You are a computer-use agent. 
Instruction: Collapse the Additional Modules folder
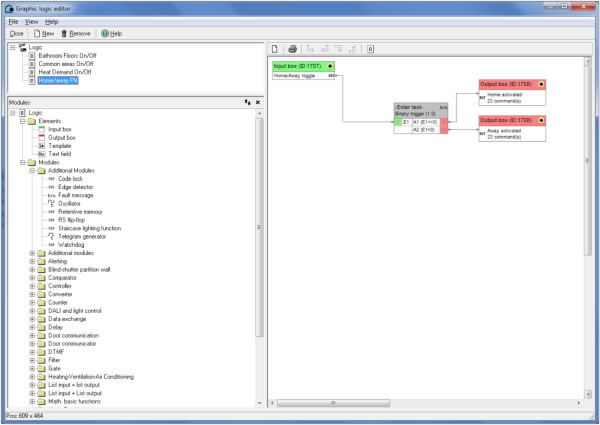pos(32,171)
